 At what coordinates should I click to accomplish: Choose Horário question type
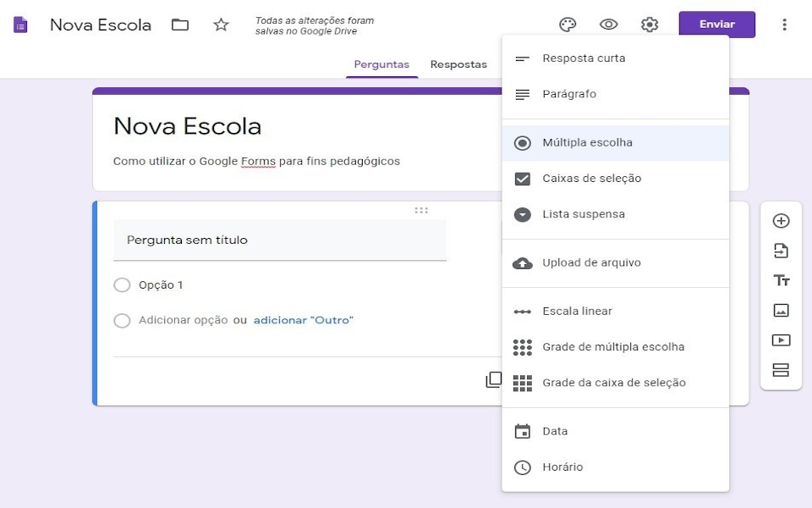(615, 467)
